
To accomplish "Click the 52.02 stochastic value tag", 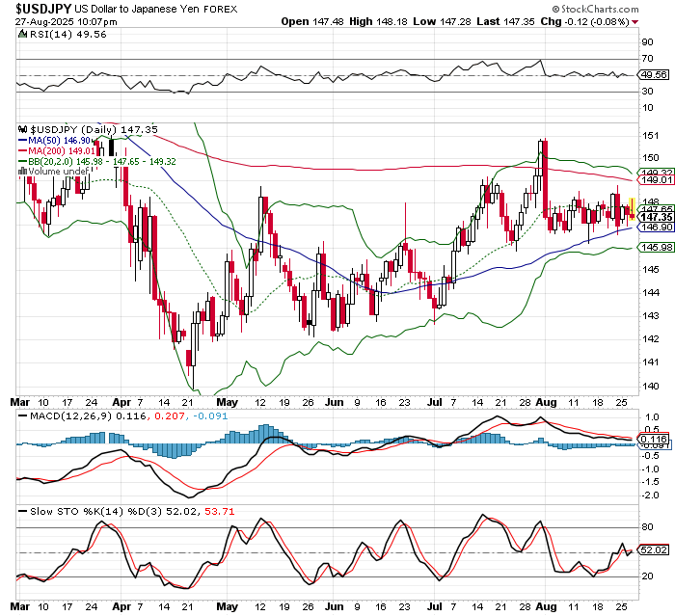I will click(654, 550).
